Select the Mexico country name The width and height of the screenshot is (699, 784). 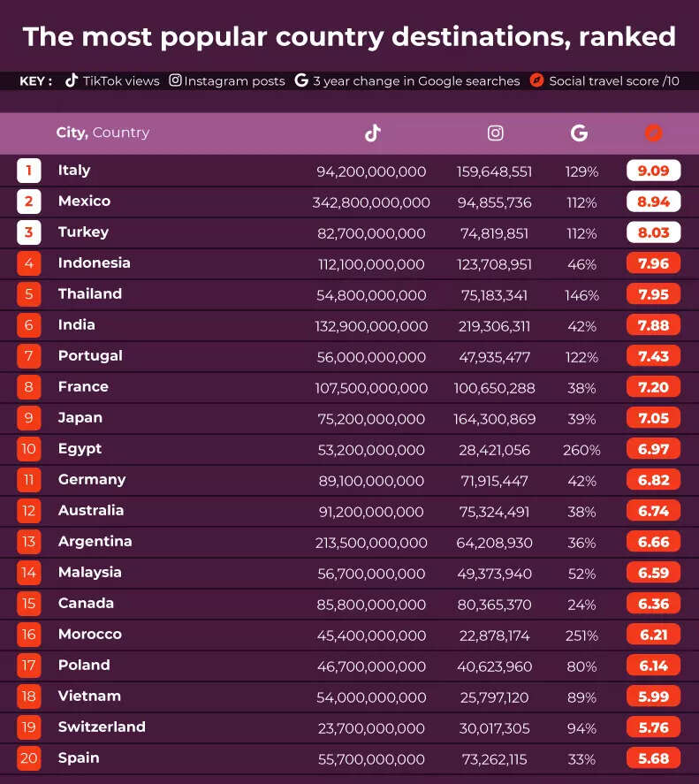84,201
